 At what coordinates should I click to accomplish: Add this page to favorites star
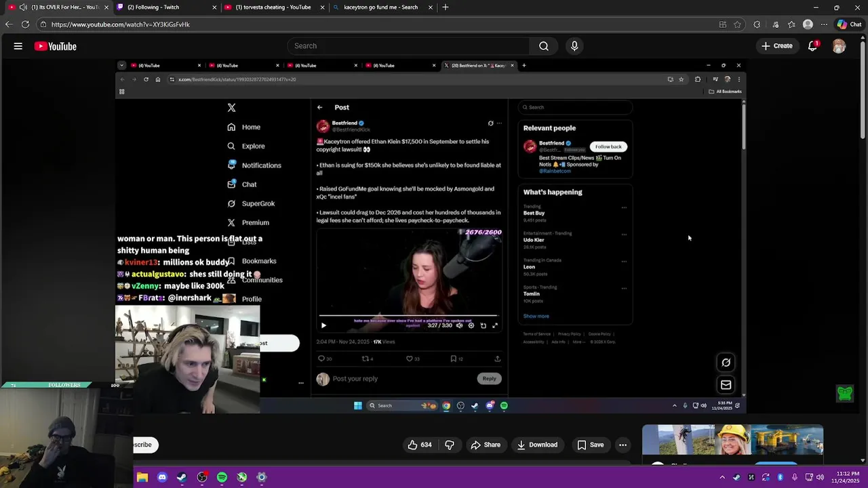click(x=738, y=24)
